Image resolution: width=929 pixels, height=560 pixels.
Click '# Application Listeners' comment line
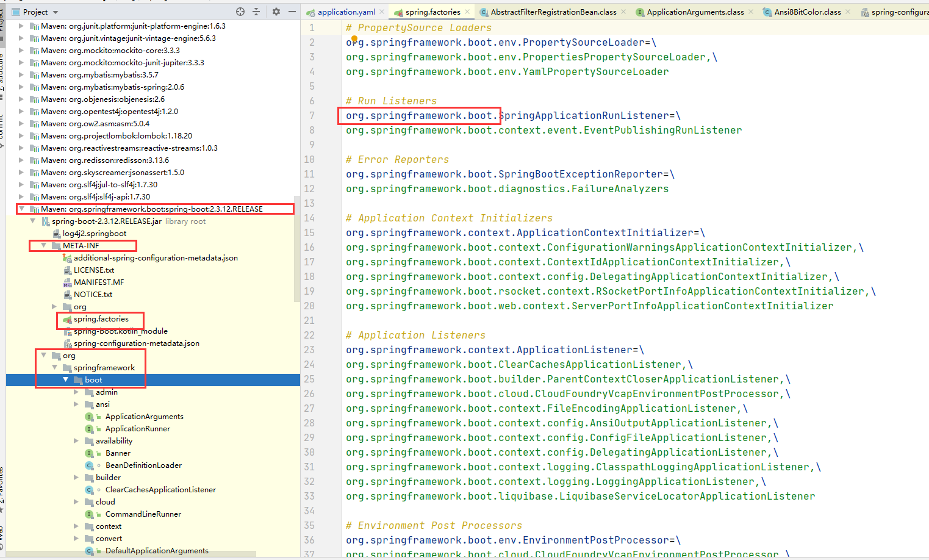(x=415, y=335)
